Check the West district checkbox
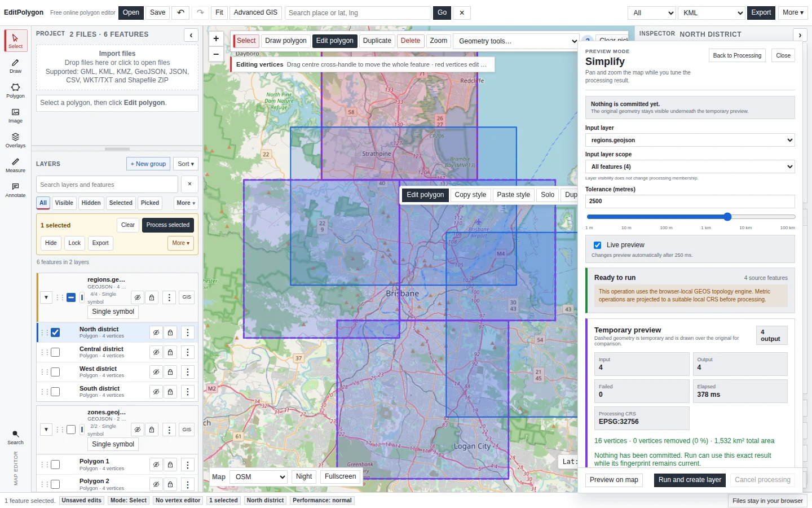This screenshot has height=508, width=812. tap(55, 372)
